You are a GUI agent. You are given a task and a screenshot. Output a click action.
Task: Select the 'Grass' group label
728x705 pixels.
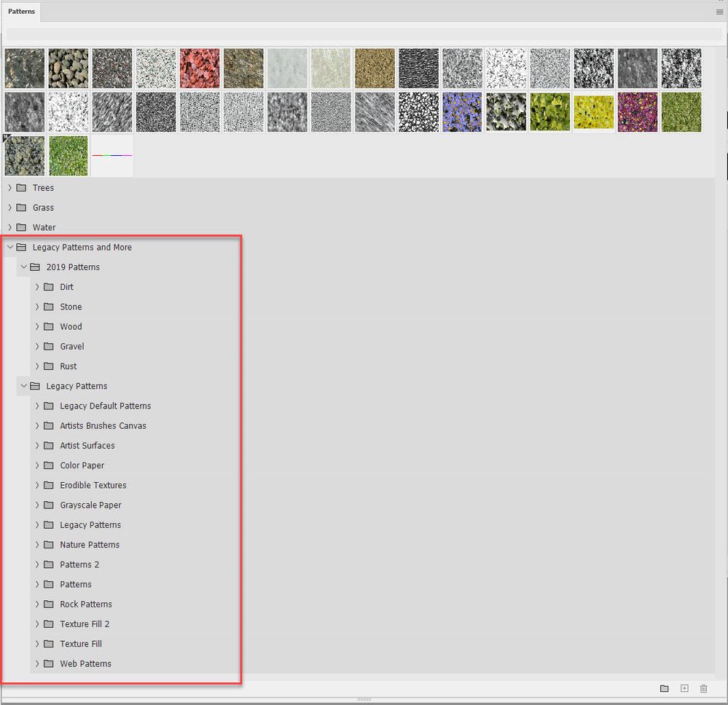[43, 208]
